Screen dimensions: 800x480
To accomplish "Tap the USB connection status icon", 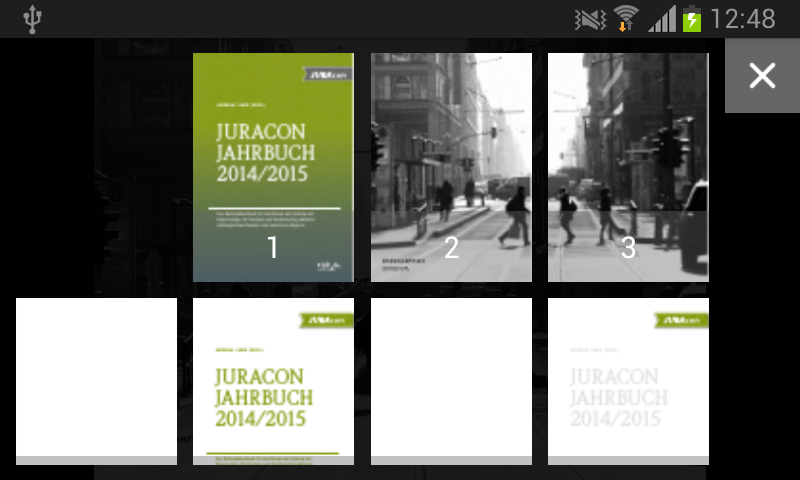I will [x=32, y=19].
